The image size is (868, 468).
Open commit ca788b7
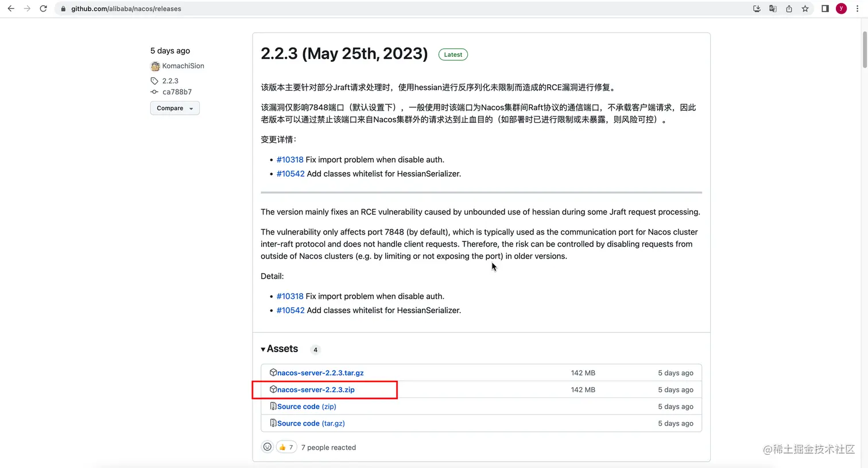pos(177,92)
